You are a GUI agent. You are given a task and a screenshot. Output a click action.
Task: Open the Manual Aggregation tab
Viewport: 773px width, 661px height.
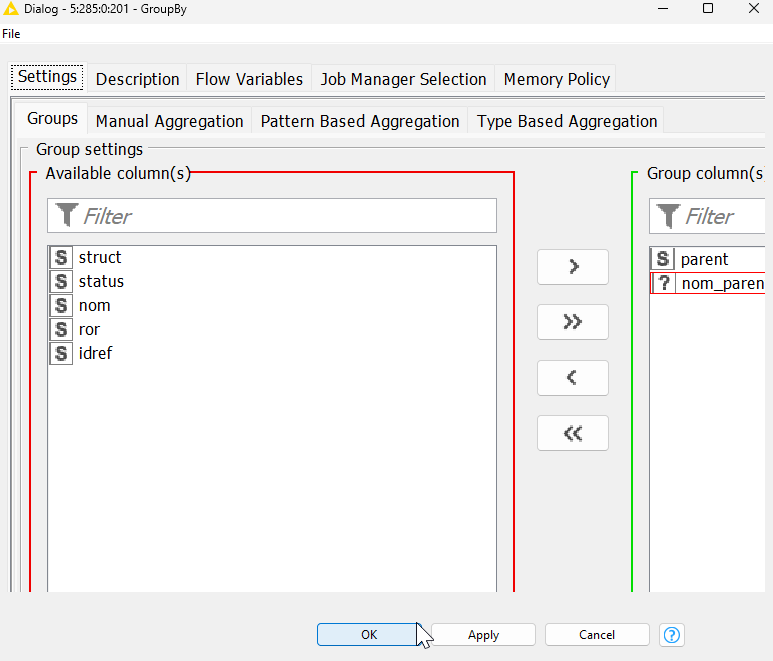tap(169, 121)
